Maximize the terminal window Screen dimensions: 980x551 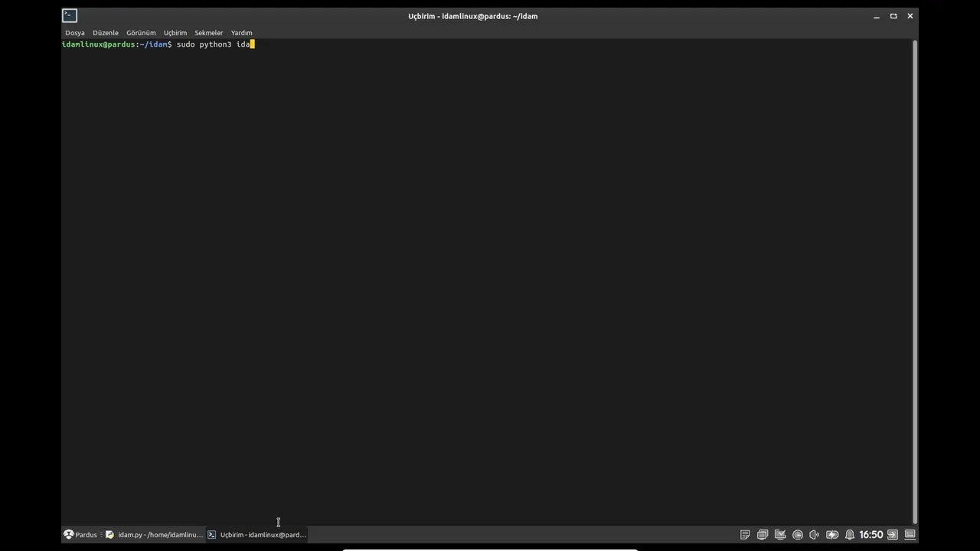pyautogui.click(x=893, y=16)
